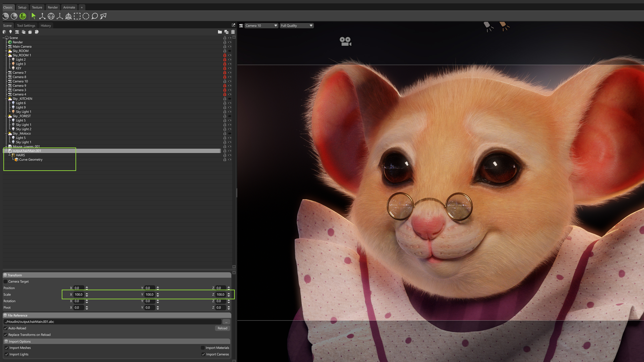Click the add light bulb icon

click(10, 32)
